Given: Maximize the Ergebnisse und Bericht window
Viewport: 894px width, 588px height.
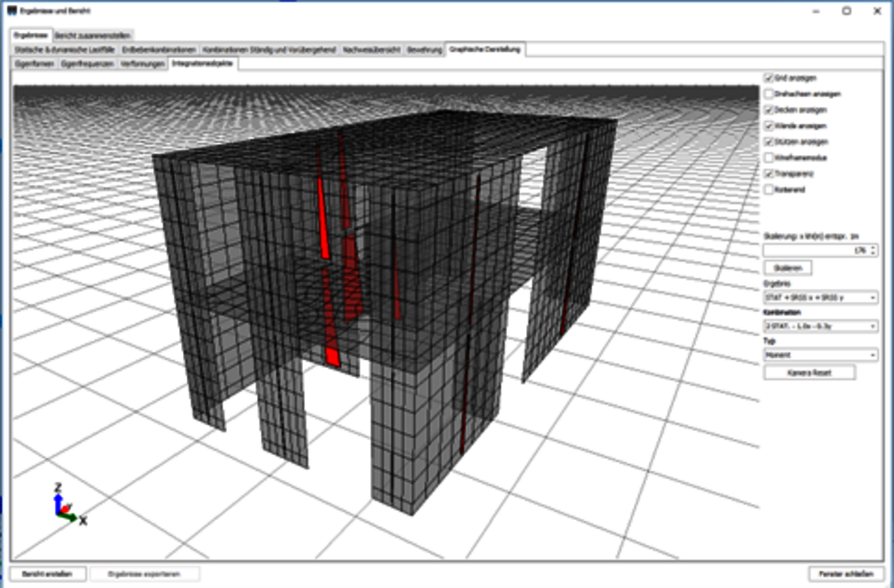Looking at the screenshot, I should (x=846, y=11).
